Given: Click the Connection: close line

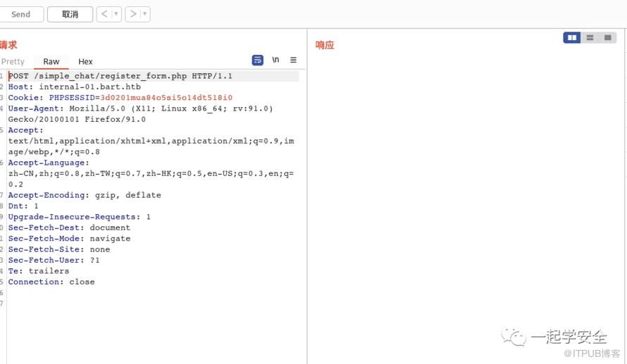Looking at the screenshot, I should pos(51,282).
